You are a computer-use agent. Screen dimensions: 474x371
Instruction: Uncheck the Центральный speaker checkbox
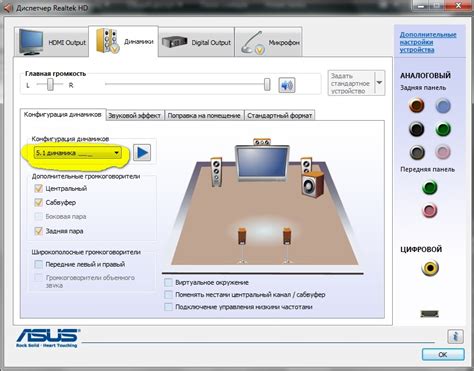point(39,189)
